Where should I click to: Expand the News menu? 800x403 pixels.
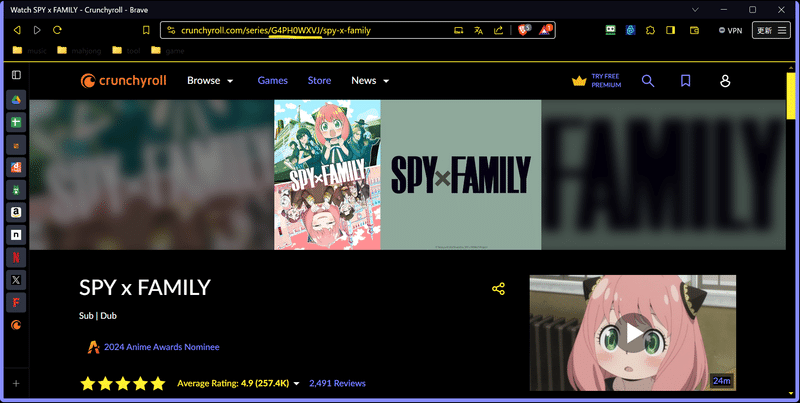[x=370, y=81]
